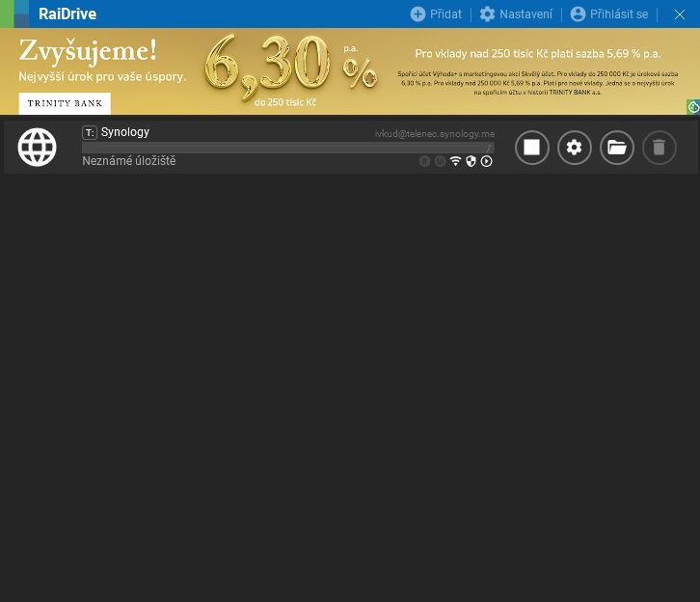Click the Neznámé úložiště label

[x=129, y=161]
